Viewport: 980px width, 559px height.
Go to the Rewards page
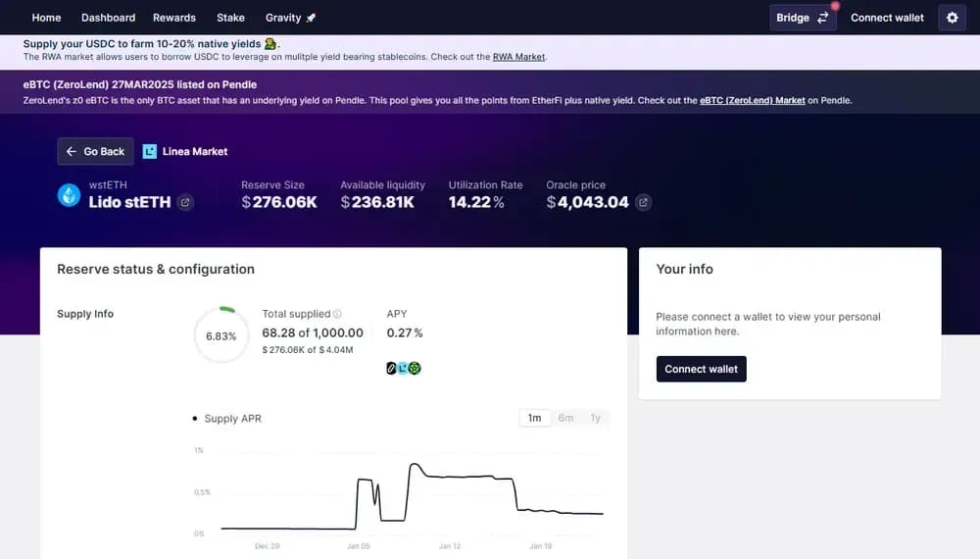174,18
